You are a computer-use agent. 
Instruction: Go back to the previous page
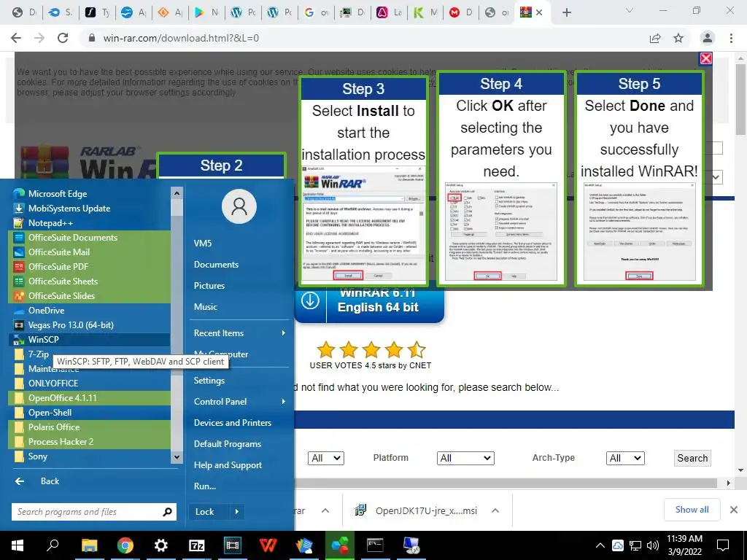tap(16, 38)
